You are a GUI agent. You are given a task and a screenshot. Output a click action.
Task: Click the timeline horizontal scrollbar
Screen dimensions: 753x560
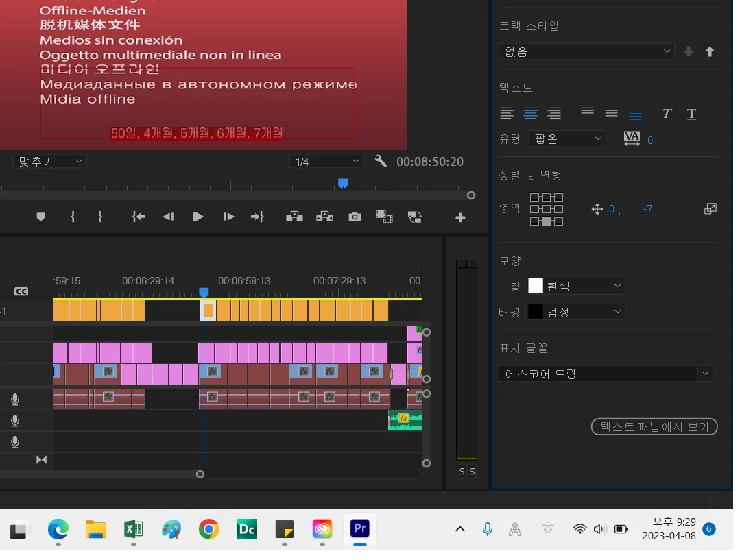point(101,474)
